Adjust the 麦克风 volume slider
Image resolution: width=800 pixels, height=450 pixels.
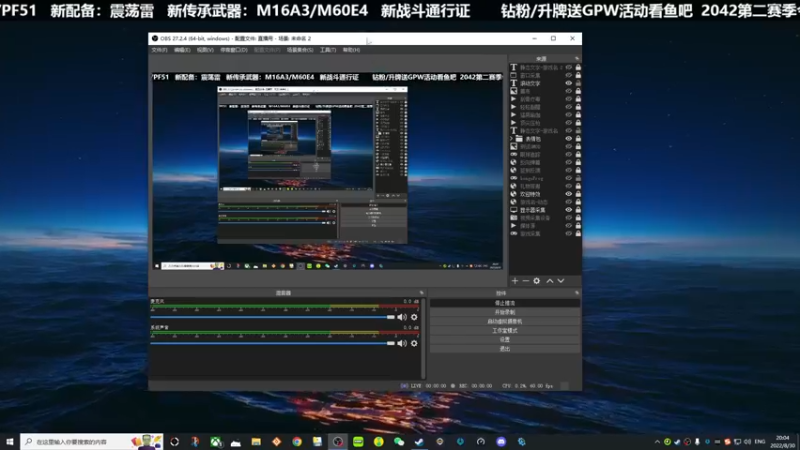click(272, 317)
